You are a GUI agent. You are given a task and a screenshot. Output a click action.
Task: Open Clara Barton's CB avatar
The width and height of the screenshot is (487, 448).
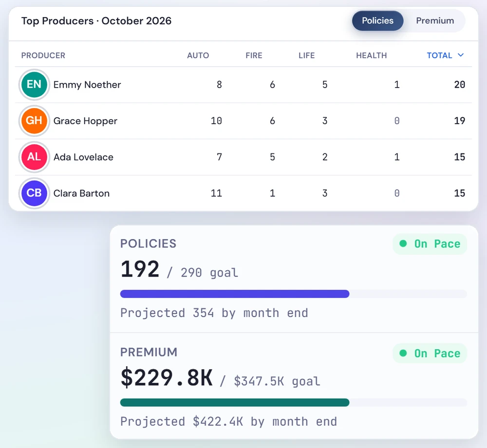point(34,193)
